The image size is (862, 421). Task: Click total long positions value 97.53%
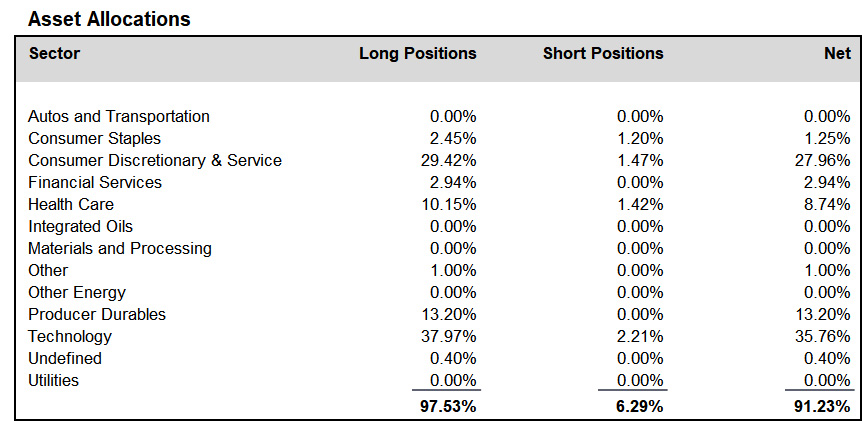coord(449,407)
